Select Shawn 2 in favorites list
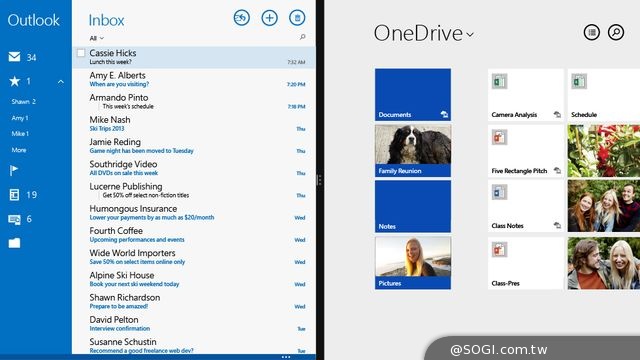Viewport: 640px width, 360px height. (x=24, y=102)
